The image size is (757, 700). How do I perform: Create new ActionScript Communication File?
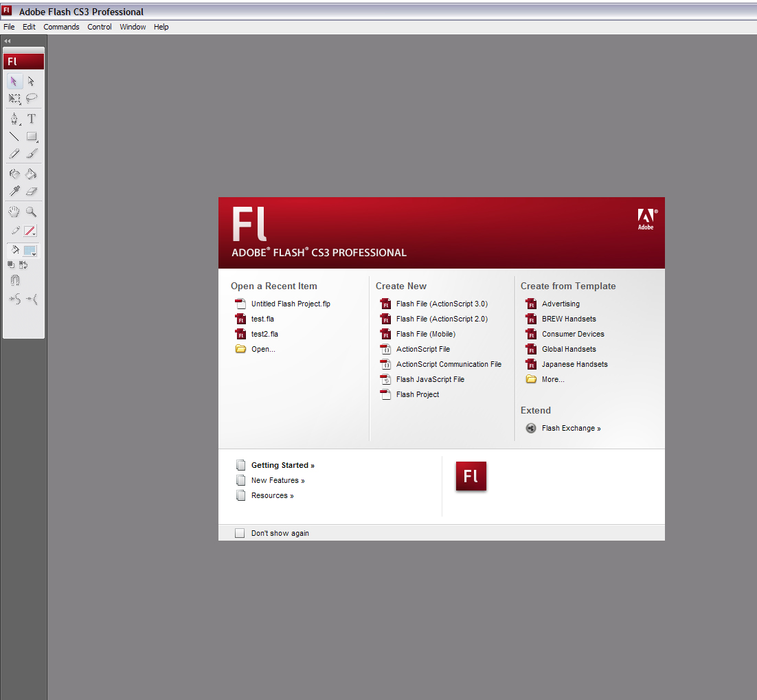(x=441, y=364)
